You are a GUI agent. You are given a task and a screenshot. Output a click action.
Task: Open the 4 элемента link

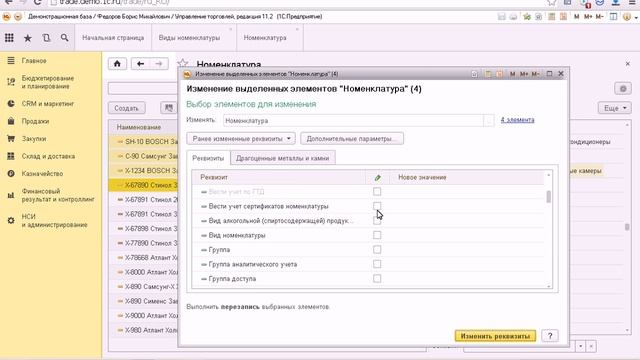coord(518,120)
